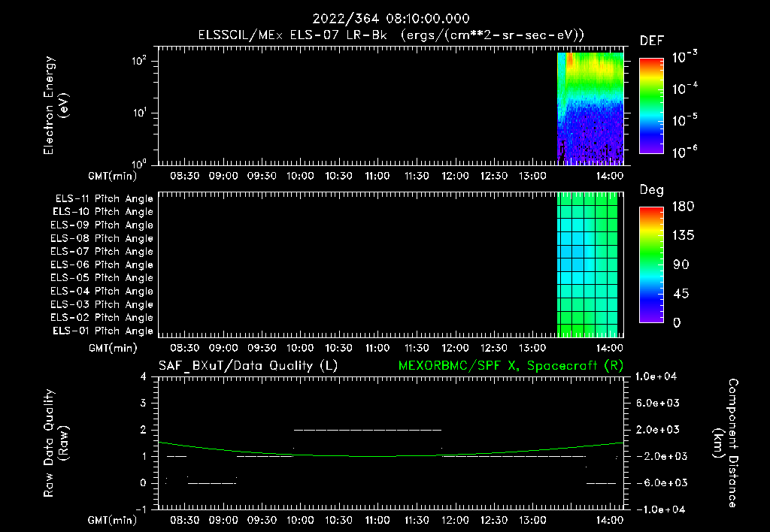This screenshot has height=532, width=770.
Task: Click the 135 value on Deg scale
Action: [x=683, y=236]
